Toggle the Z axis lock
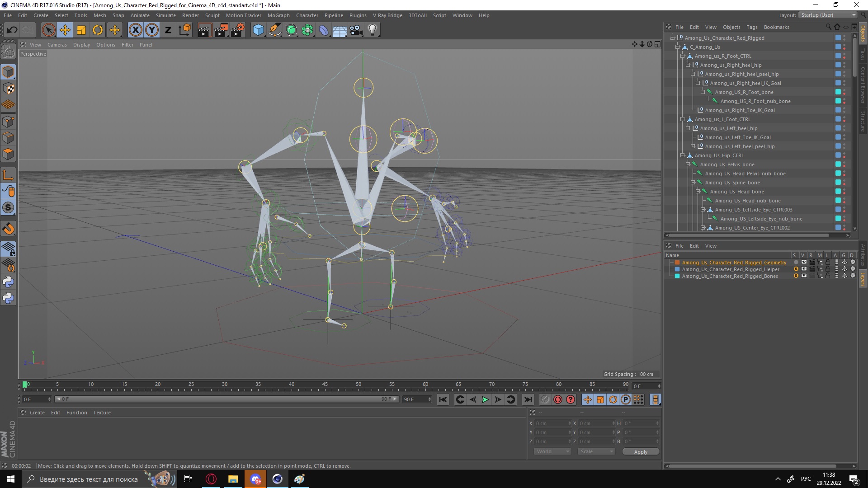The image size is (868, 488). (168, 30)
